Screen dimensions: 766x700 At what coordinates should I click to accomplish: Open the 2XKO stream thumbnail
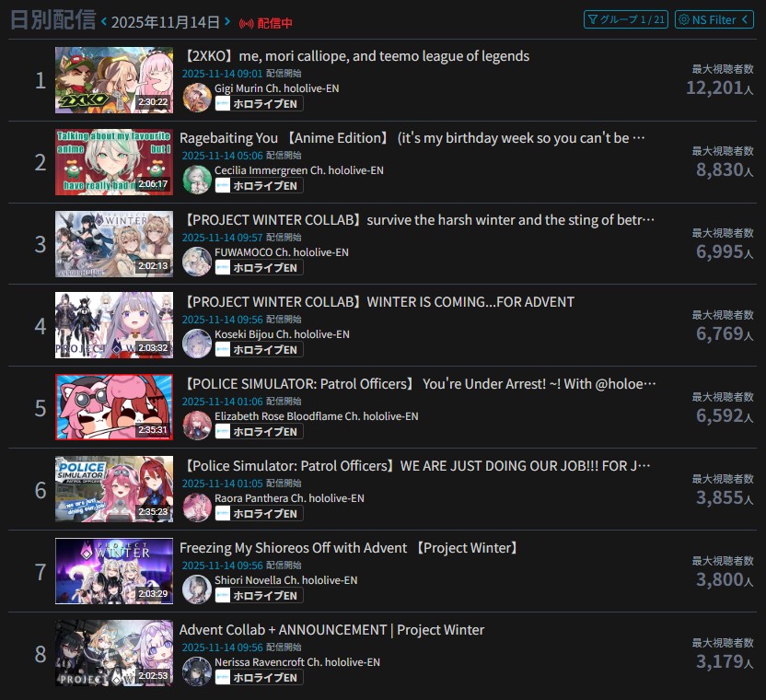click(x=114, y=80)
